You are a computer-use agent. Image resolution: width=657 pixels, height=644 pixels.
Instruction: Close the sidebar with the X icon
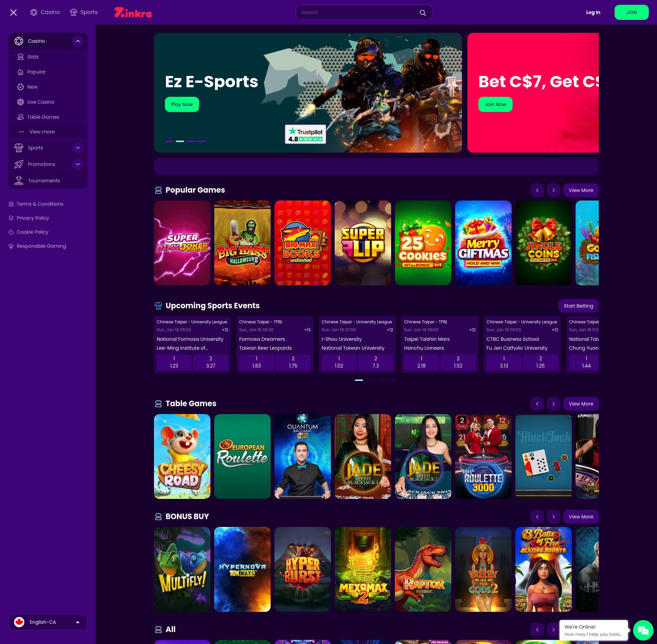pos(13,13)
